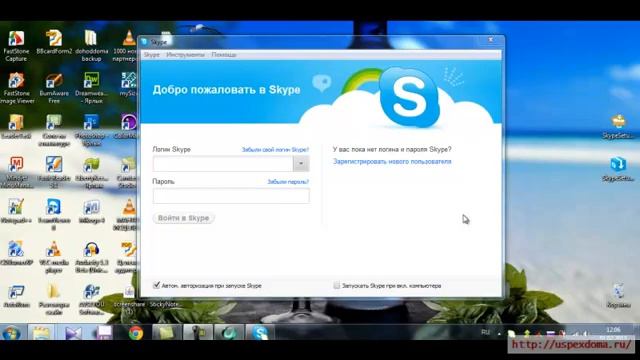Click the register new user link

point(392,162)
